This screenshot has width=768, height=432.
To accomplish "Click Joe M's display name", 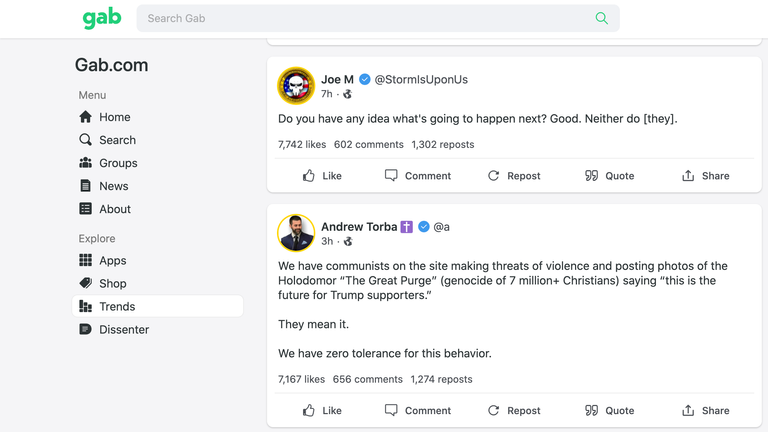I will pyautogui.click(x=337, y=79).
